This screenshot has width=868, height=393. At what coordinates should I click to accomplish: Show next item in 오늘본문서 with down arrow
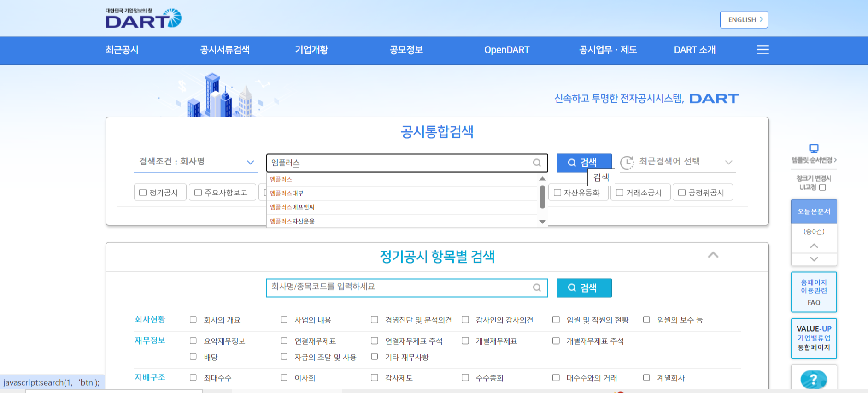(x=814, y=259)
